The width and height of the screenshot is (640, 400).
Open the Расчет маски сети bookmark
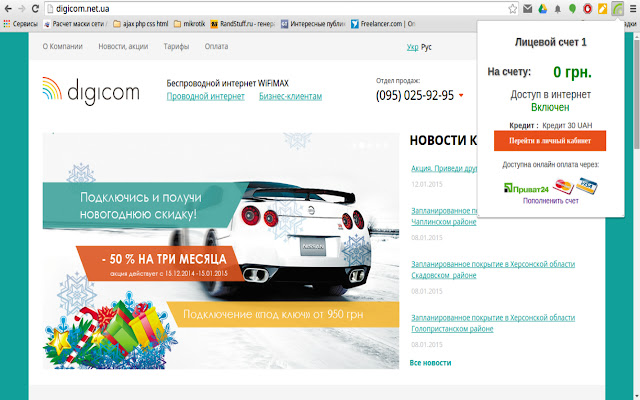coord(75,24)
